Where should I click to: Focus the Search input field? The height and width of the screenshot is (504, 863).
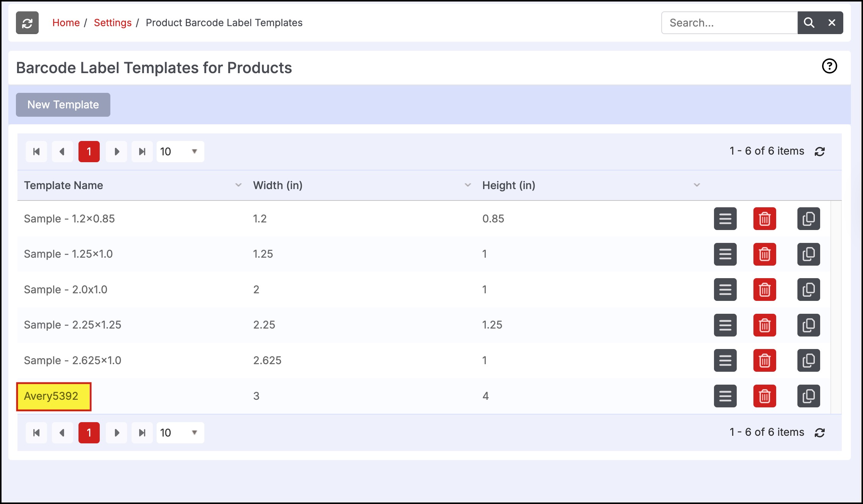[x=730, y=23]
